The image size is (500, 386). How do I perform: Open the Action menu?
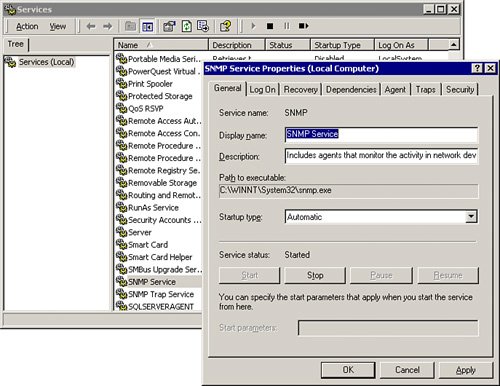pos(27,26)
